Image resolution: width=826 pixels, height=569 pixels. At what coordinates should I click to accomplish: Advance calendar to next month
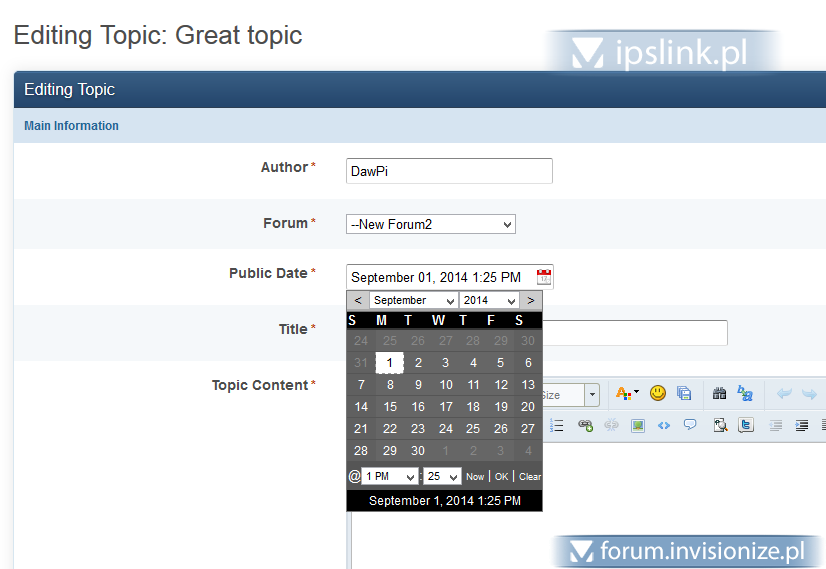531,300
